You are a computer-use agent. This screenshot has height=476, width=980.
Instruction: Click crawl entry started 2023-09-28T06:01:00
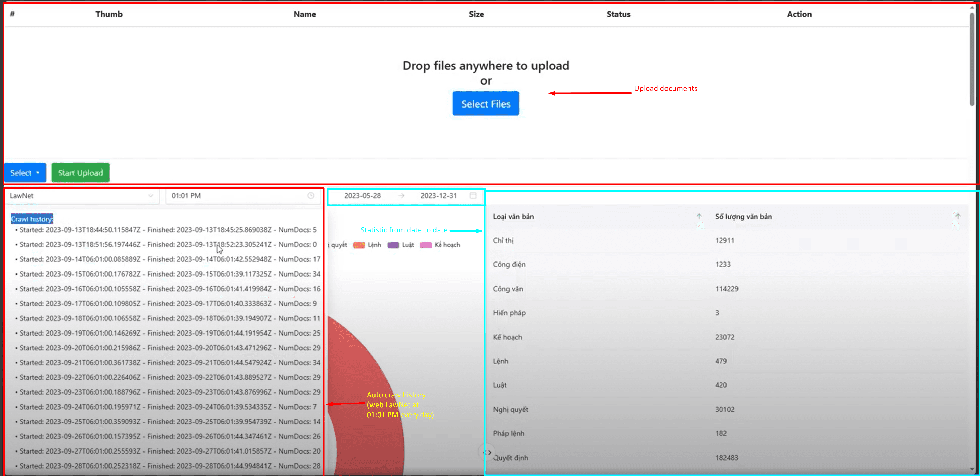(170, 466)
